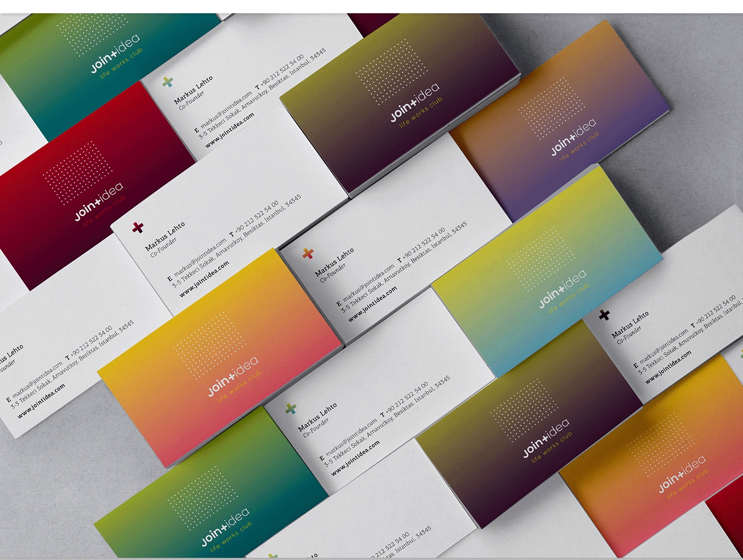The width and height of the screenshot is (743, 560).
Task: Click the dark red plus icon
Action: pyautogui.click(x=137, y=228)
